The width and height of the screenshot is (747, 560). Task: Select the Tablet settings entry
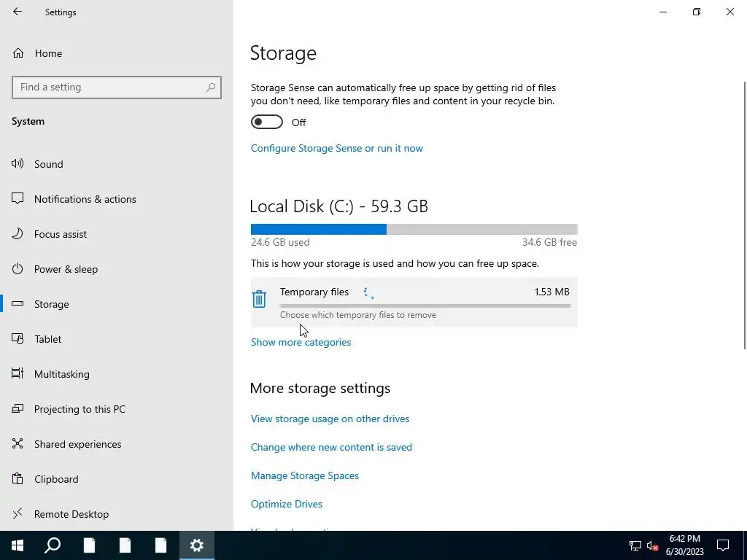[47, 339]
